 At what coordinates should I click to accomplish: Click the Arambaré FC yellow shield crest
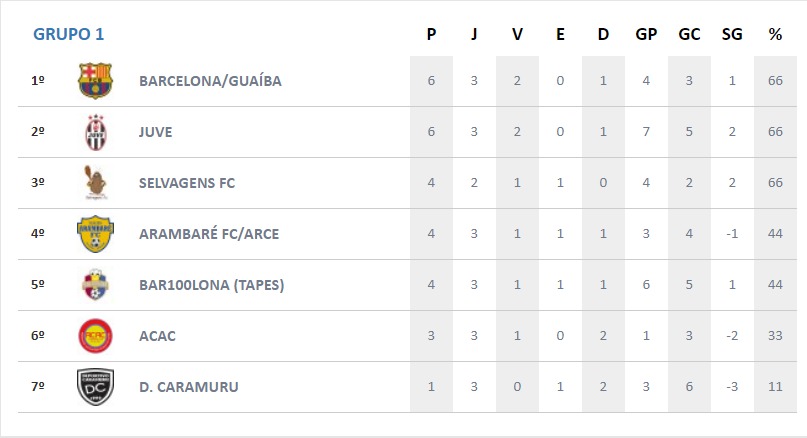pos(95,234)
